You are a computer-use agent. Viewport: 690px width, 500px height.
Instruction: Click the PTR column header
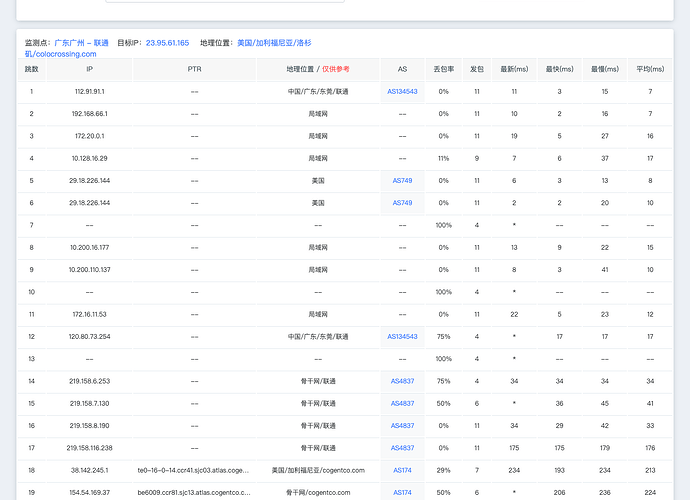point(195,69)
